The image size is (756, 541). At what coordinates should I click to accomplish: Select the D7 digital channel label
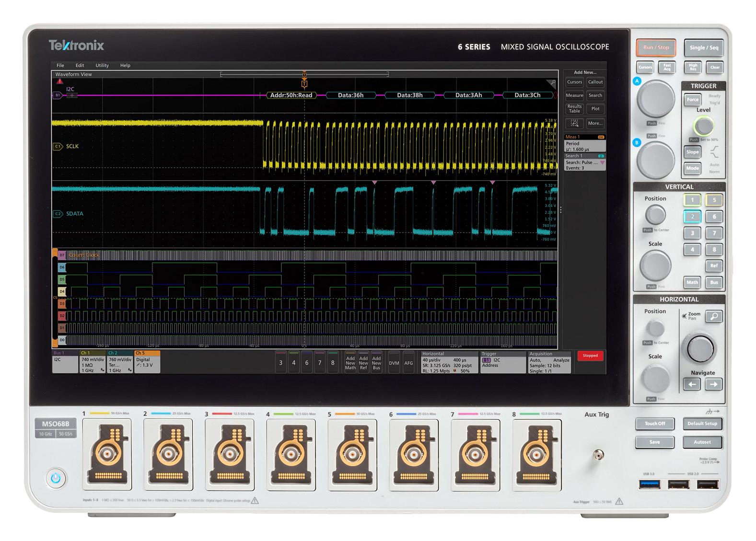pyautogui.click(x=62, y=255)
